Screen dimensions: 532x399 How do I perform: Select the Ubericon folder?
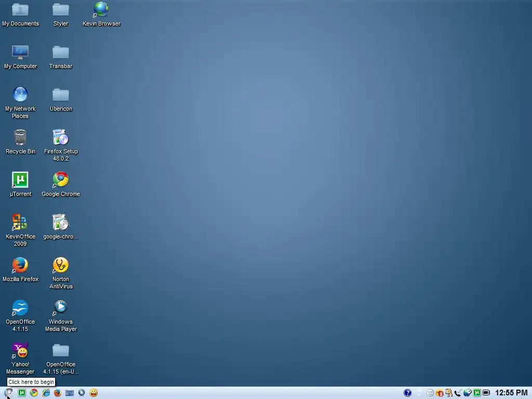[x=61, y=95]
